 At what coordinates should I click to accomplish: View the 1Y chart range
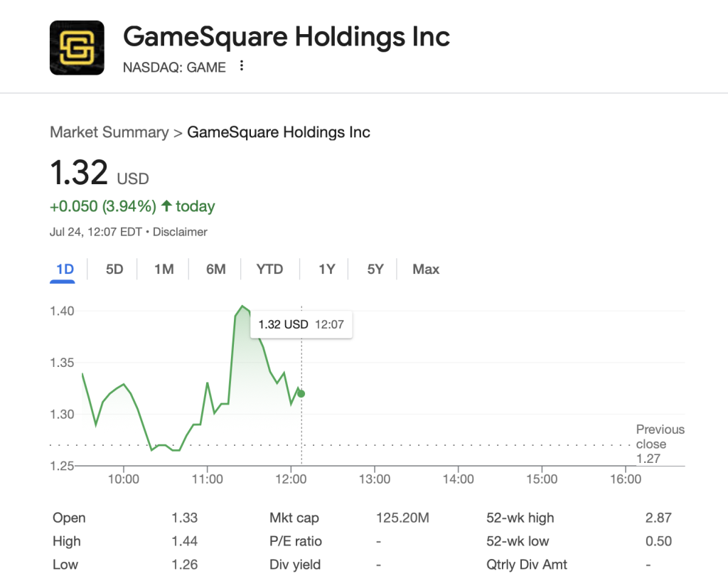pyautogui.click(x=326, y=269)
